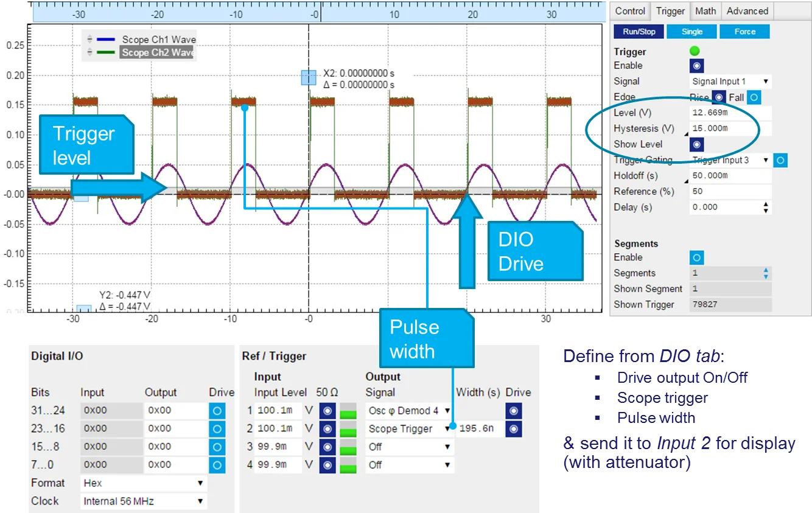The image size is (812, 513).
Task: Toggle Drive for DIO bits 15…8
Action: (217, 447)
